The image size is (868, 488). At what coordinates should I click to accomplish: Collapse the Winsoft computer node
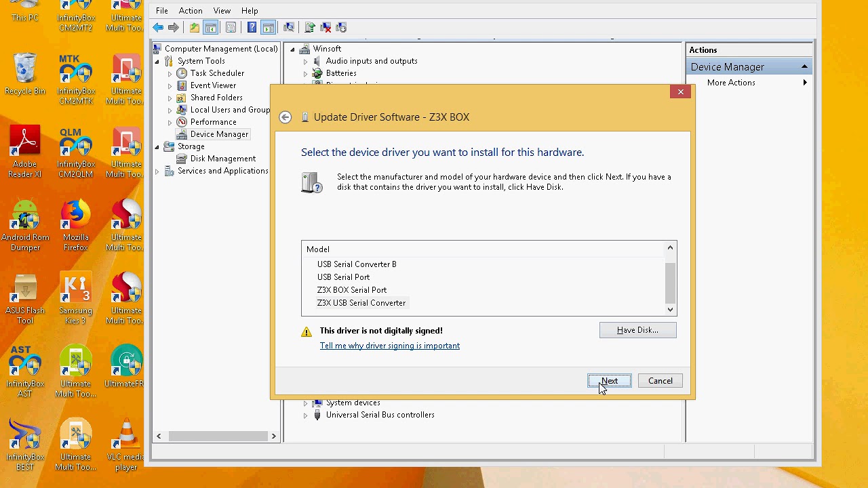point(292,49)
